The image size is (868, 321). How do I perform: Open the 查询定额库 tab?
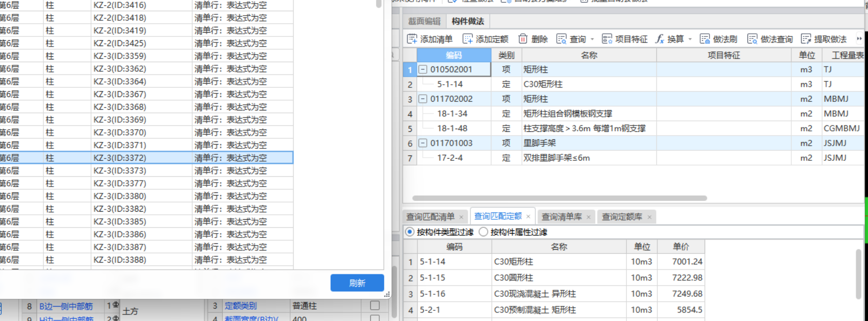coord(622,217)
